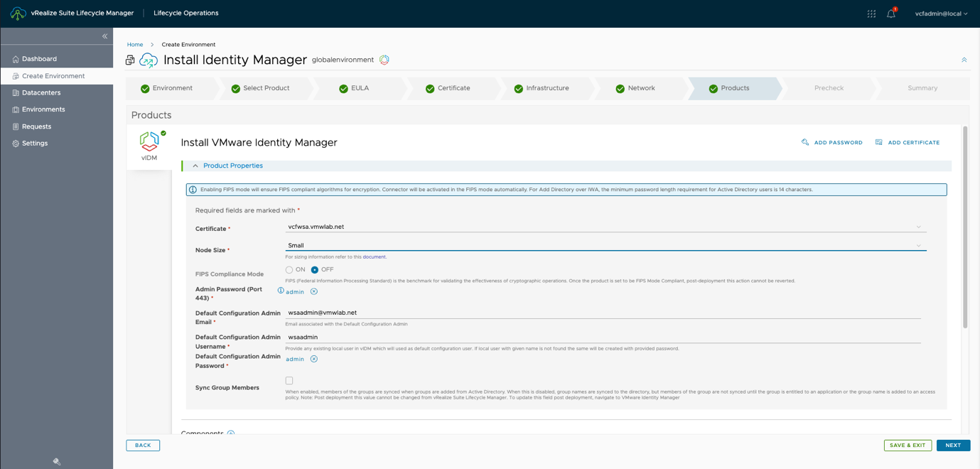
Task: Click admin link for Admin Password (Port 443)
Action: pos(295,292)
